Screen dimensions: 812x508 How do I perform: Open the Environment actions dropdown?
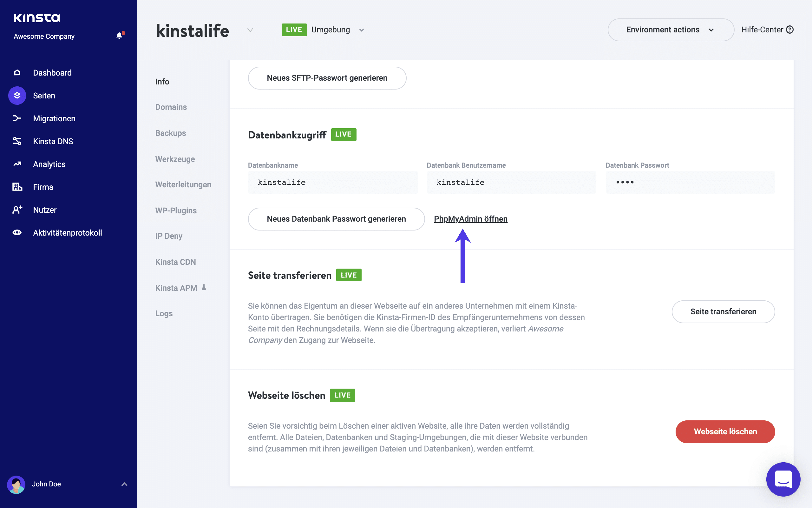point(671,30)
